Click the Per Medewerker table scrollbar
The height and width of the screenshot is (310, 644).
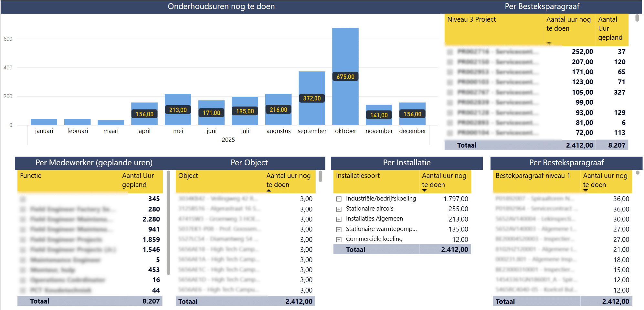168,222
